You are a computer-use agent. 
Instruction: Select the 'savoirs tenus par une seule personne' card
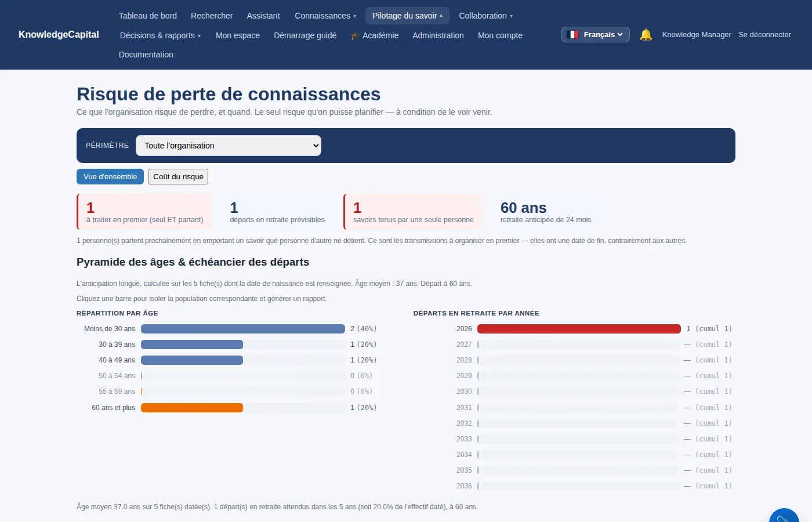coord(413,212)
